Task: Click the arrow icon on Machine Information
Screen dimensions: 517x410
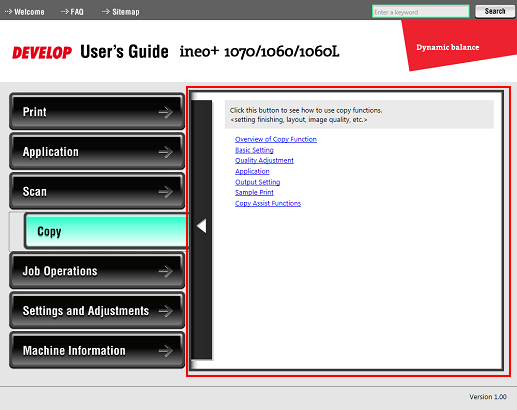Action: click(x=166, y=351)
